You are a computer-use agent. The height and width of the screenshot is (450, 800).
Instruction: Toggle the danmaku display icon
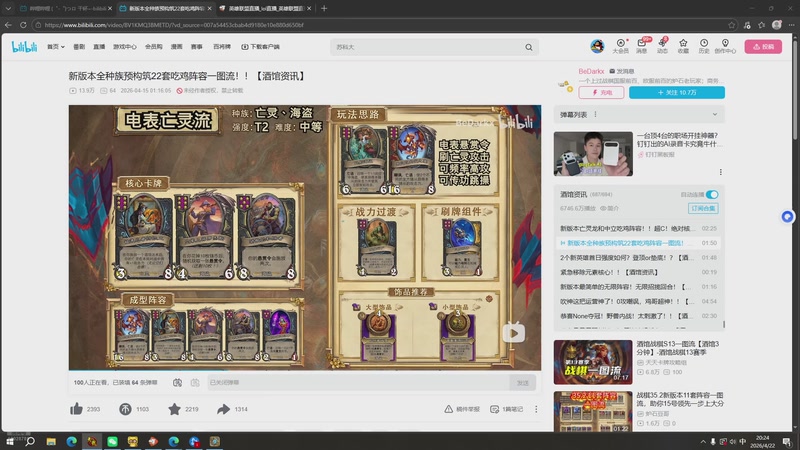click(177, 382)
